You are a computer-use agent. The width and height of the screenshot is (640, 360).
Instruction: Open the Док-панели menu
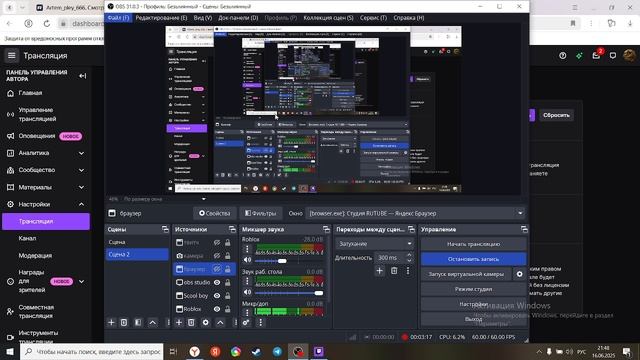238,18
